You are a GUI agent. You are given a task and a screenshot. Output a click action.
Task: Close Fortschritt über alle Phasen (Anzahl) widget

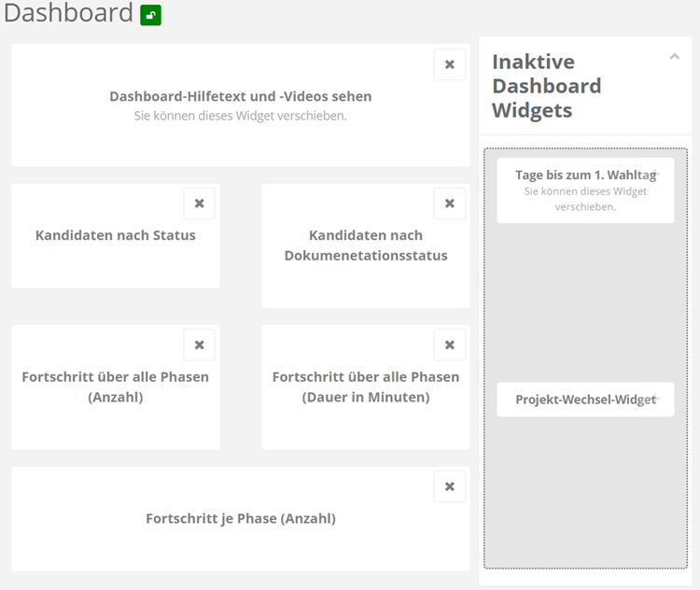point(199,345)
